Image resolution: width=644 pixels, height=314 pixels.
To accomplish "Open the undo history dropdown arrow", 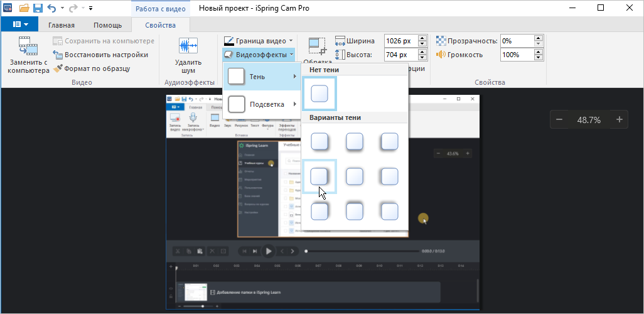I will pyautogui.click(x=62, y=8).
